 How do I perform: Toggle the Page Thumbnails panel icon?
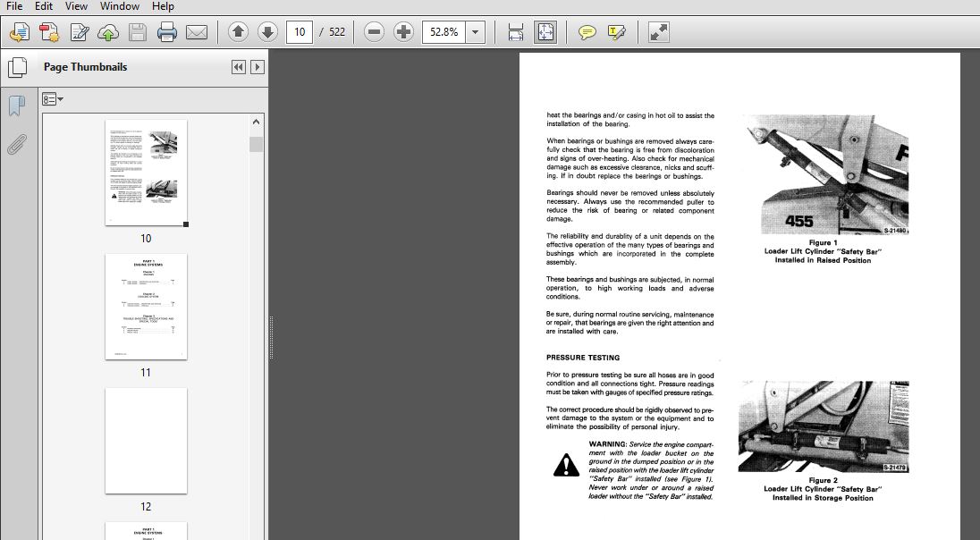(18, 68)
